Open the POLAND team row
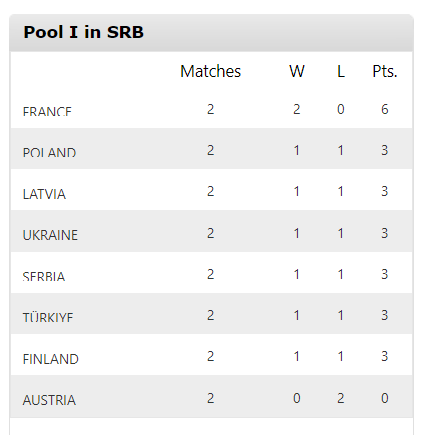This screenshot has height=435, width=424. [x=211, y=149]
